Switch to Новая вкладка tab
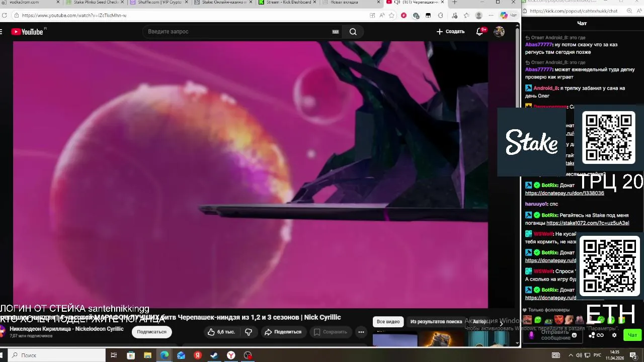The height and width of the screenshot is (362, 644). point(351,3)
